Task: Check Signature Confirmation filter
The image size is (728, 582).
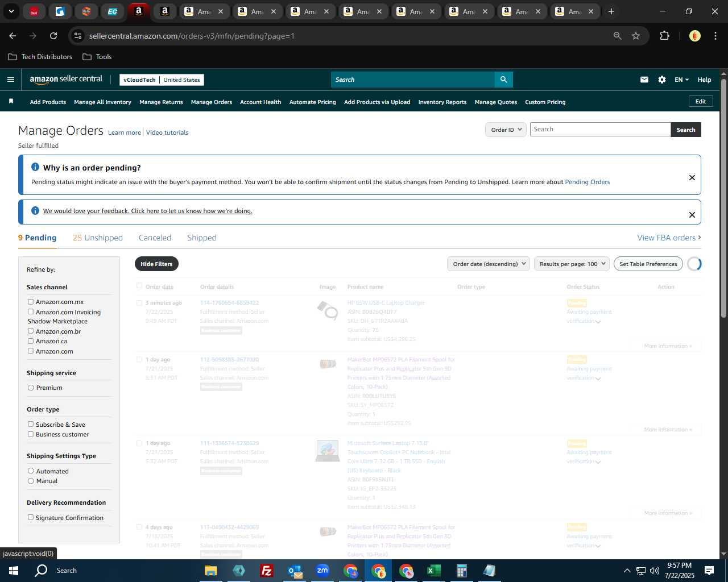Action: click(x=31, y=517)
